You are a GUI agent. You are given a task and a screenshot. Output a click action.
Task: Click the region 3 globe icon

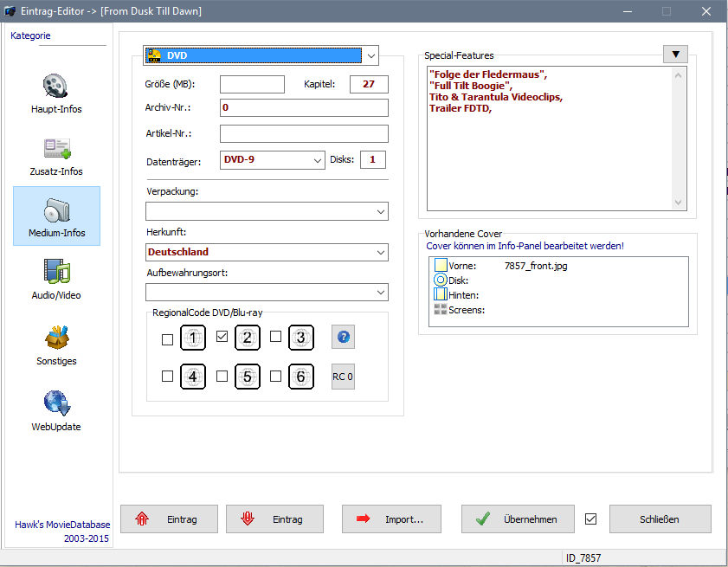(301, 338)
